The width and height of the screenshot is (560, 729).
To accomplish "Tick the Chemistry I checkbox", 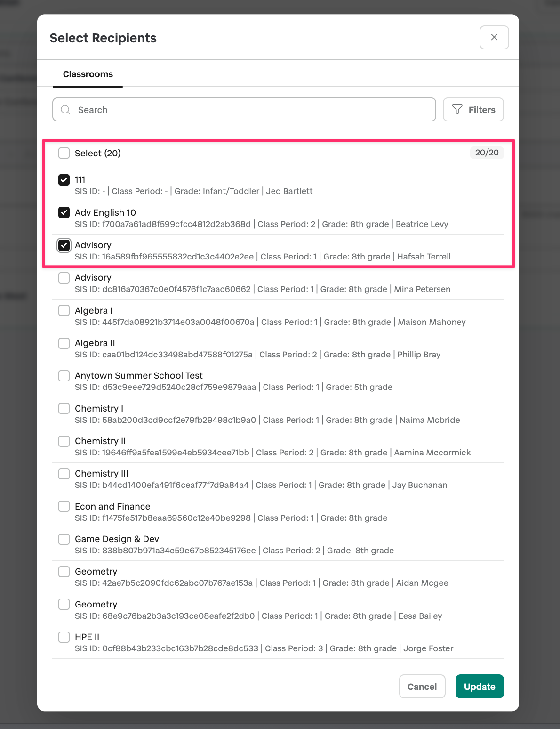I will [x=64, y=408].
